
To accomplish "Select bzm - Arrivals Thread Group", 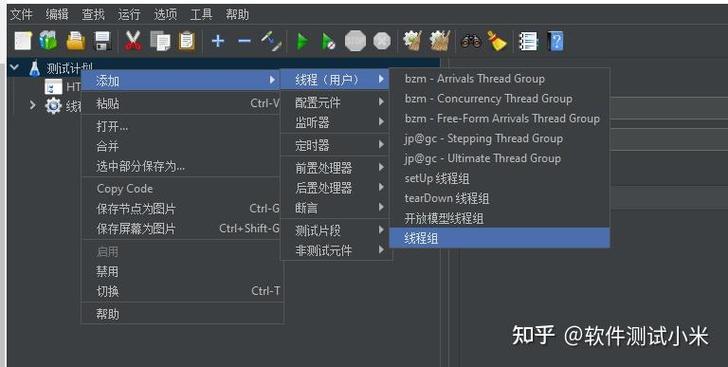I will [500, 79].
